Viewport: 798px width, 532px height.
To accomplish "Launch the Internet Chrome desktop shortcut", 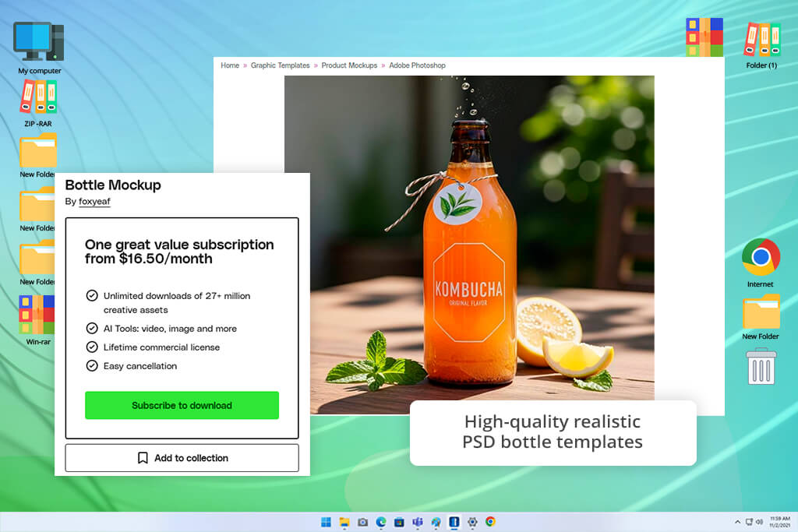I will point(761,257).
